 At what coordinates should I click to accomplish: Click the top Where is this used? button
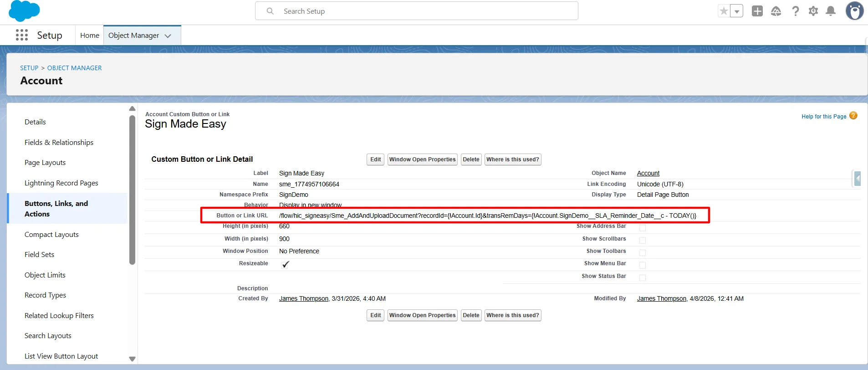(513, 159)
